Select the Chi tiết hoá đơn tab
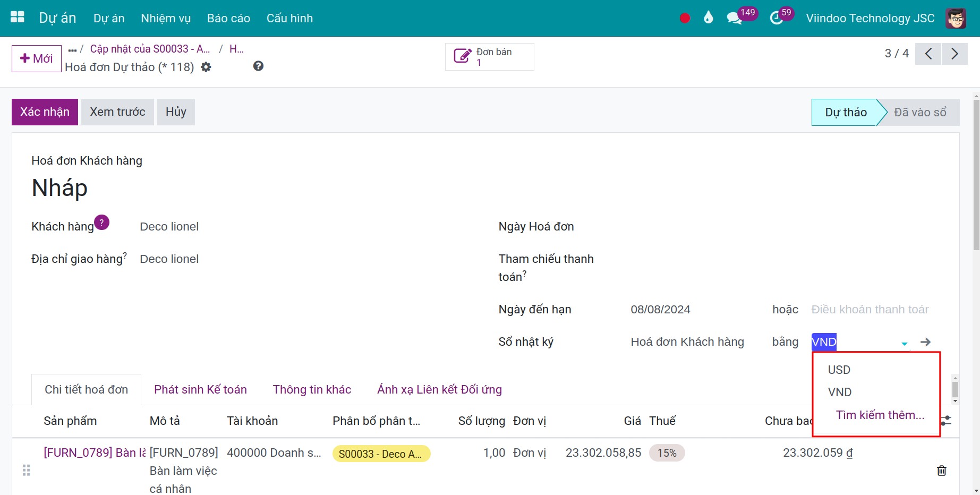 point(86,389)
